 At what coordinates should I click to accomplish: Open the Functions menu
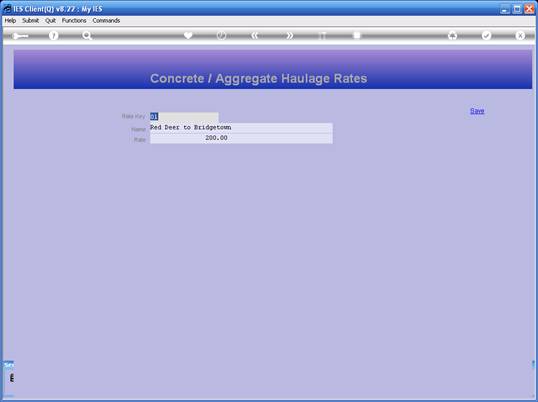click(74, 21)
